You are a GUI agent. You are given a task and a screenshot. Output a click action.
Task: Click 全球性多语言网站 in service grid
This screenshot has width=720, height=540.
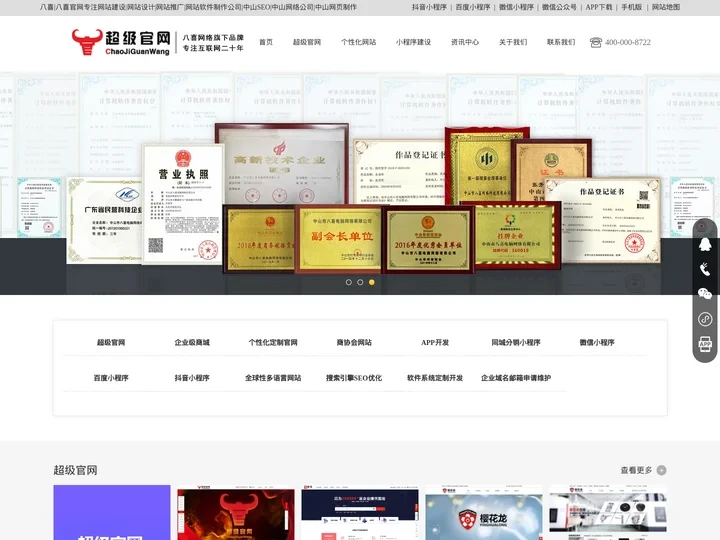coord(273,378)
